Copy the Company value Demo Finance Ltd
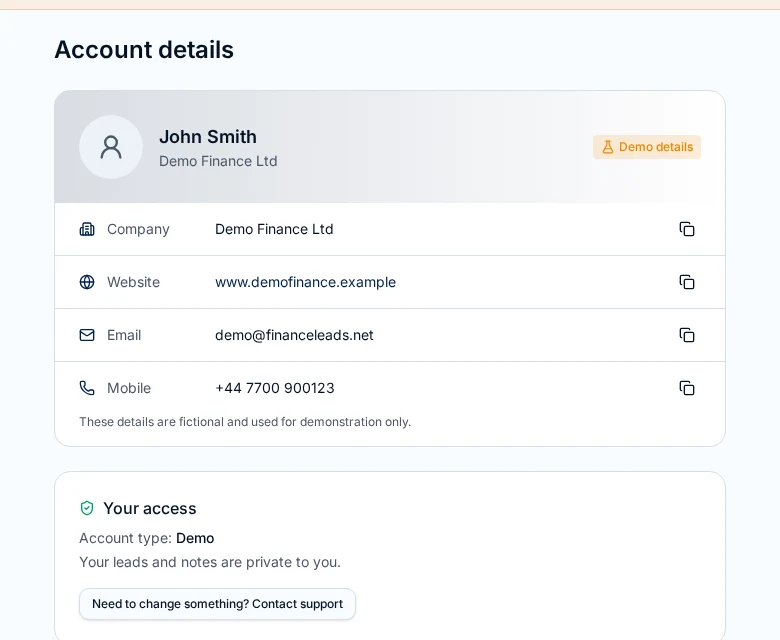This screenshot has height=640, width=780. 686,229
